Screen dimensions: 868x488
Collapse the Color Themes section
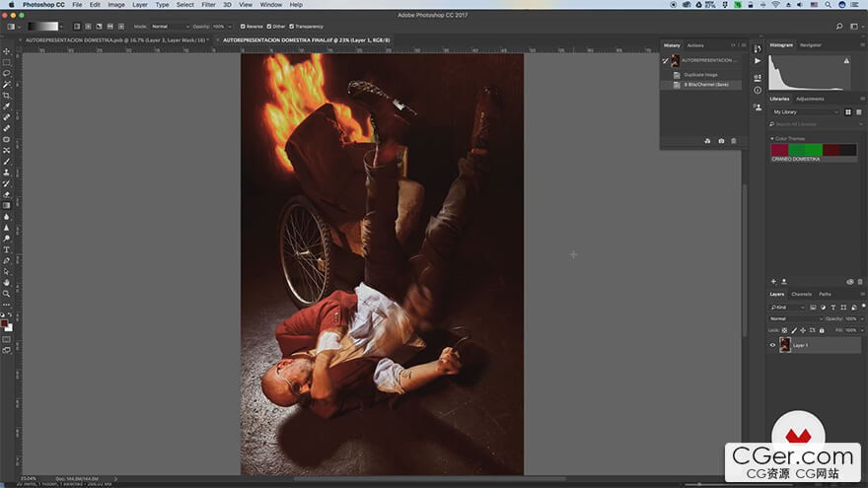(x=773, y=138)
